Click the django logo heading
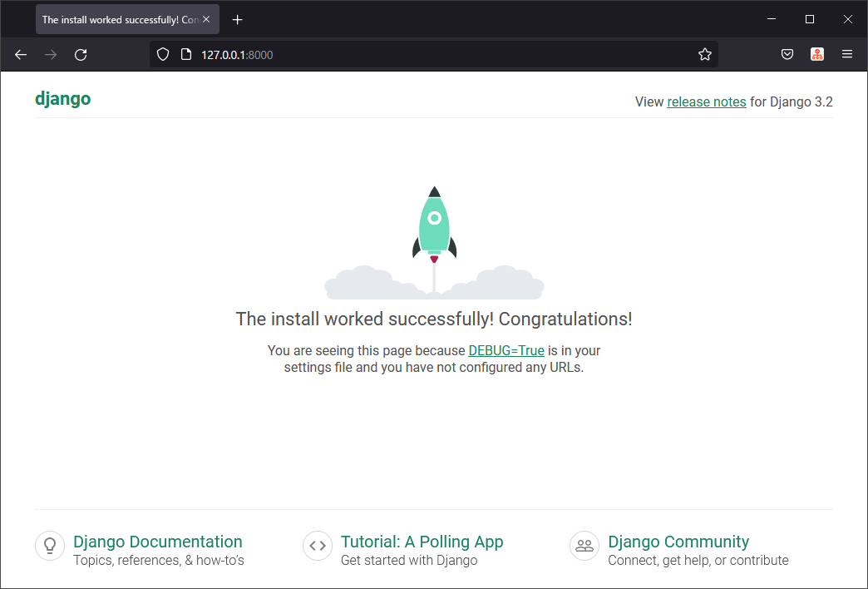The height and width of the screenshot is (589, 868). (x=62, y=99)
